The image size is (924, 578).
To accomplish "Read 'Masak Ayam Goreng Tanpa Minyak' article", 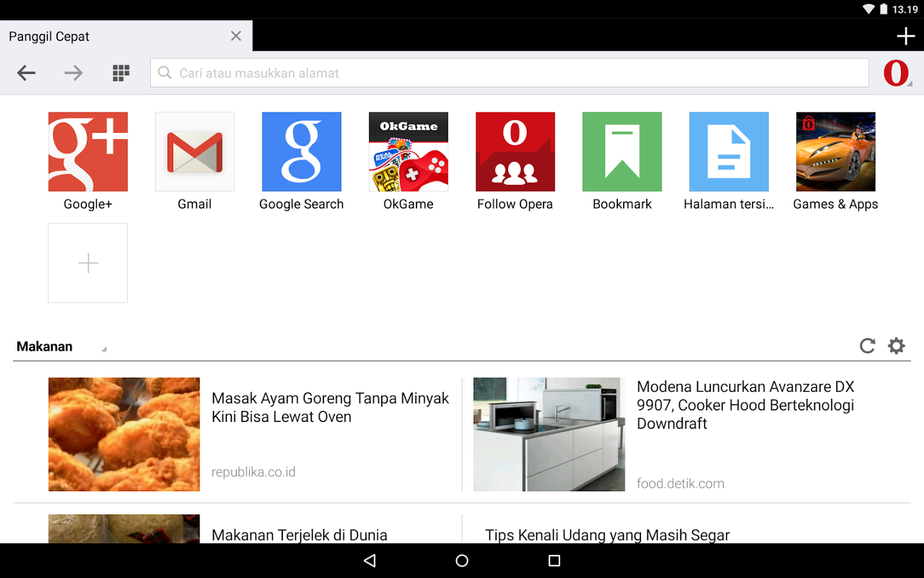I will (330, 407).
